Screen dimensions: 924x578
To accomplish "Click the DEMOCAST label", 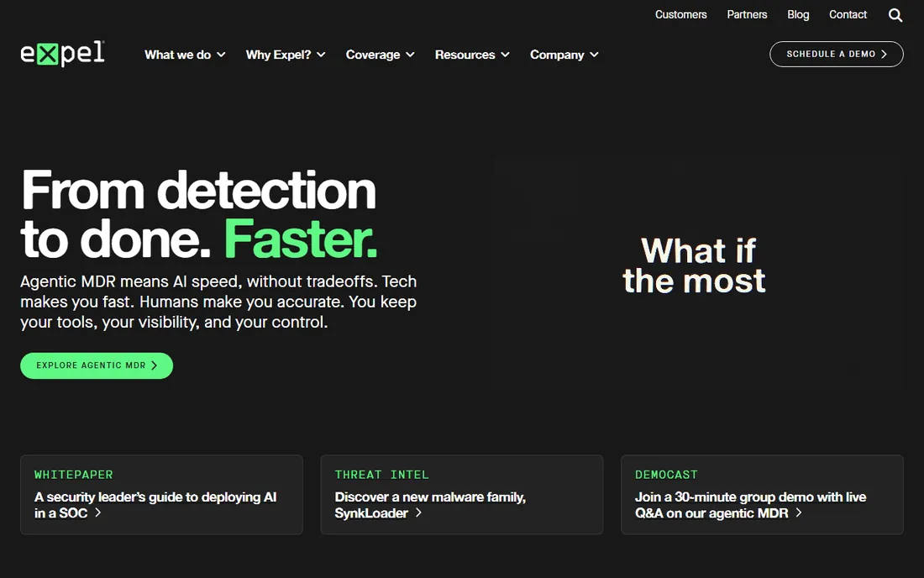I will click(x=666, y=475).
